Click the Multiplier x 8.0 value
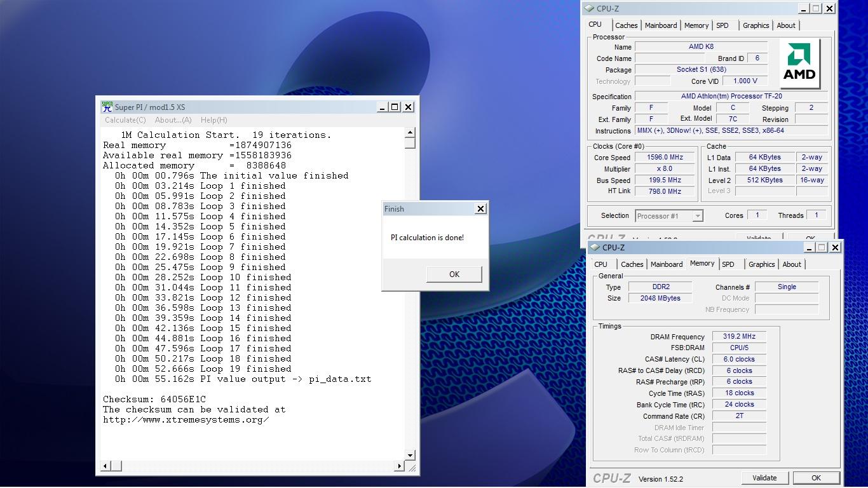 click(665, 169)
